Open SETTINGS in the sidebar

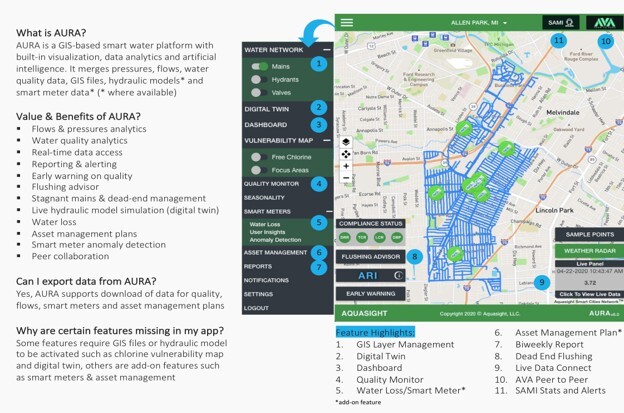(x=258, y=294)
